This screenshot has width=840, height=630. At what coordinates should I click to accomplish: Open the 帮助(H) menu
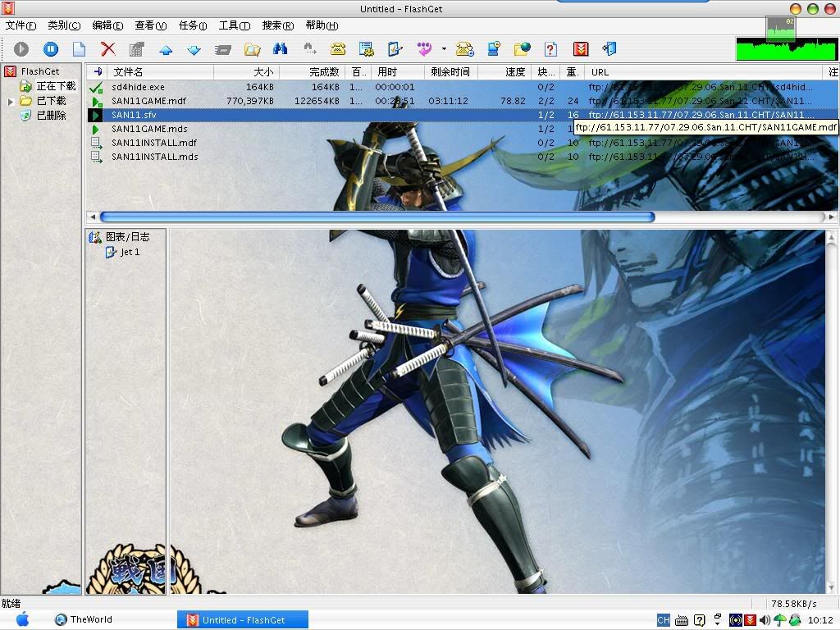tap(322, 25)
